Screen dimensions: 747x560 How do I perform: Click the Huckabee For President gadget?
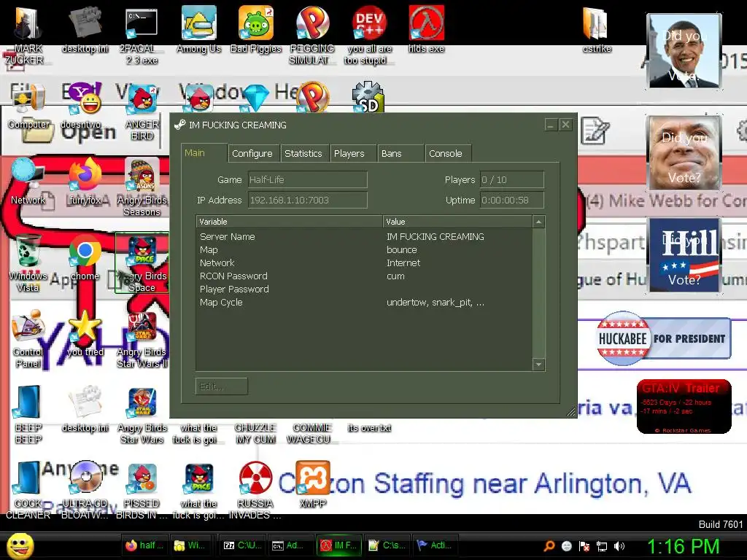click(x=663, y=338)
